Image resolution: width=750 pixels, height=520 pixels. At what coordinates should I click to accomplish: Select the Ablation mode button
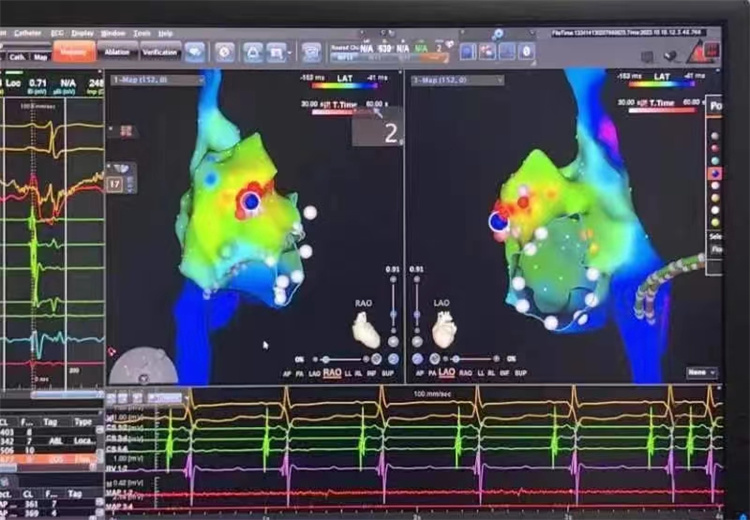pyautogui.click(x=117, y=52)
